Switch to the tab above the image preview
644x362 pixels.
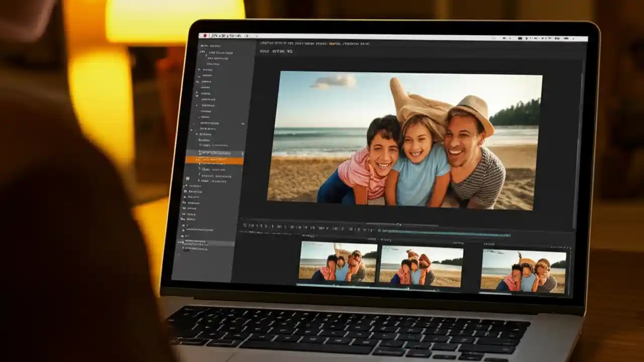pos(272,51)
